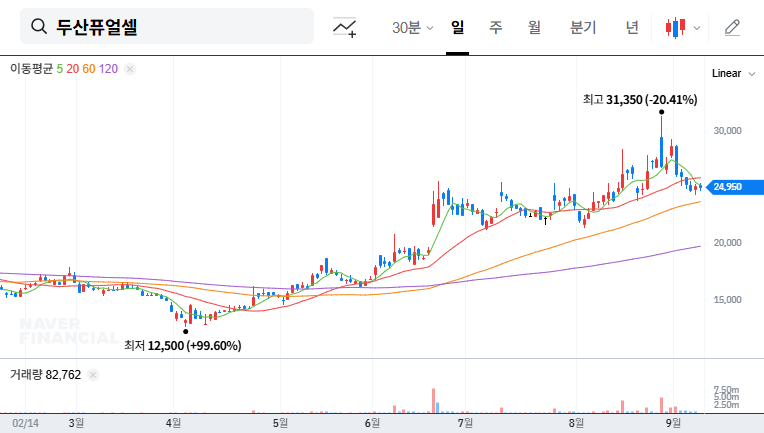The image size is (764, 433).
Task: Remove the 이동평균 moving average indicator
Action: tap(130, 69)
